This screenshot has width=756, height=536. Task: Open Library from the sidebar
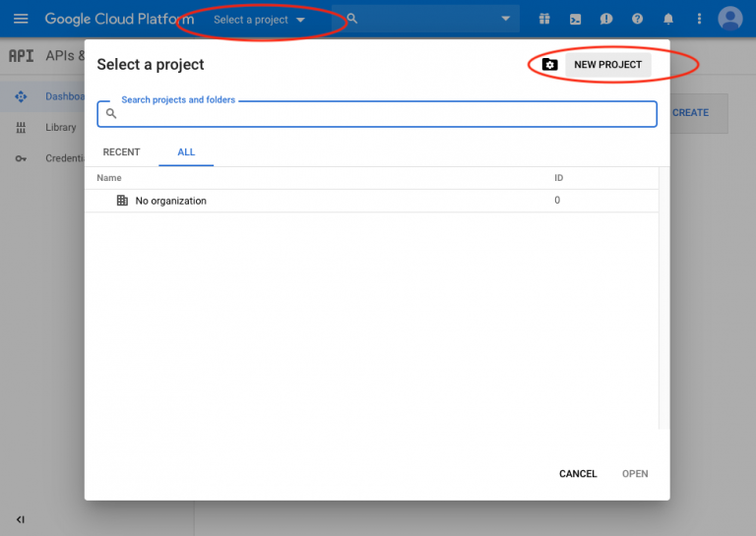coord(60,128)
